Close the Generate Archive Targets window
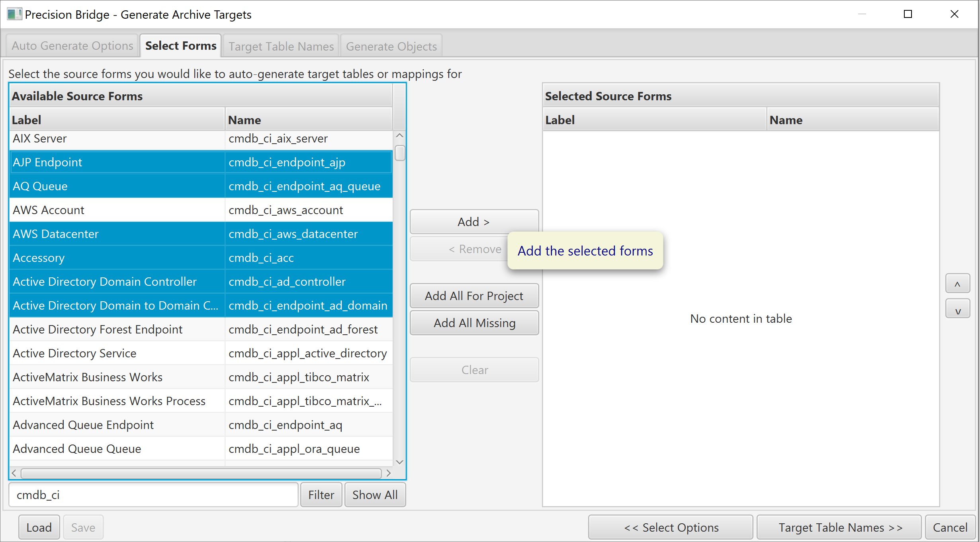This screenshot has width=980, height=542. tap(954, 14)
